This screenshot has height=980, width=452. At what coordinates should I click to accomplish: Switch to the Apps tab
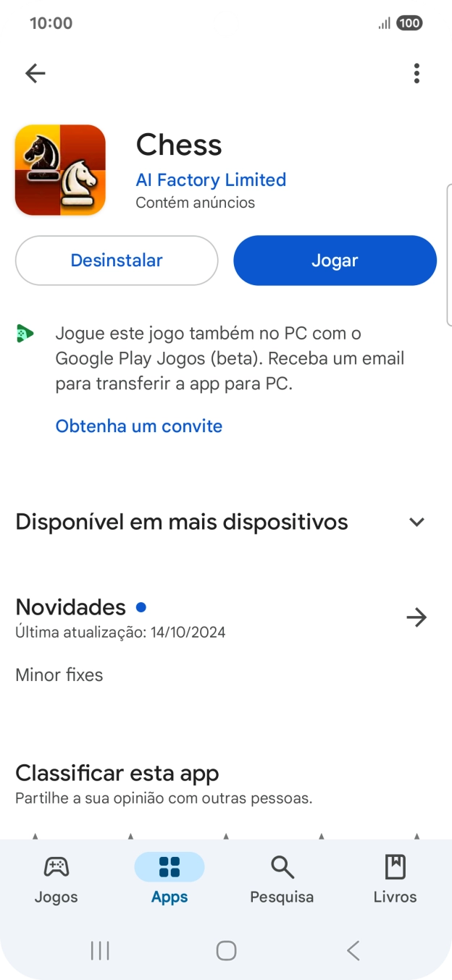tap(169, 878)
